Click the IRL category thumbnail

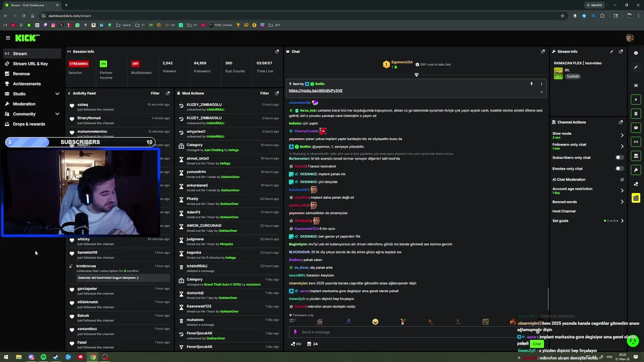click(x=558, y=73)
